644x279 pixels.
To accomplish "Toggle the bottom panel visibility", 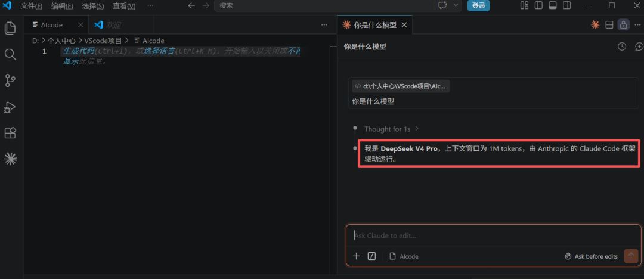I will (x=552, y=5).
